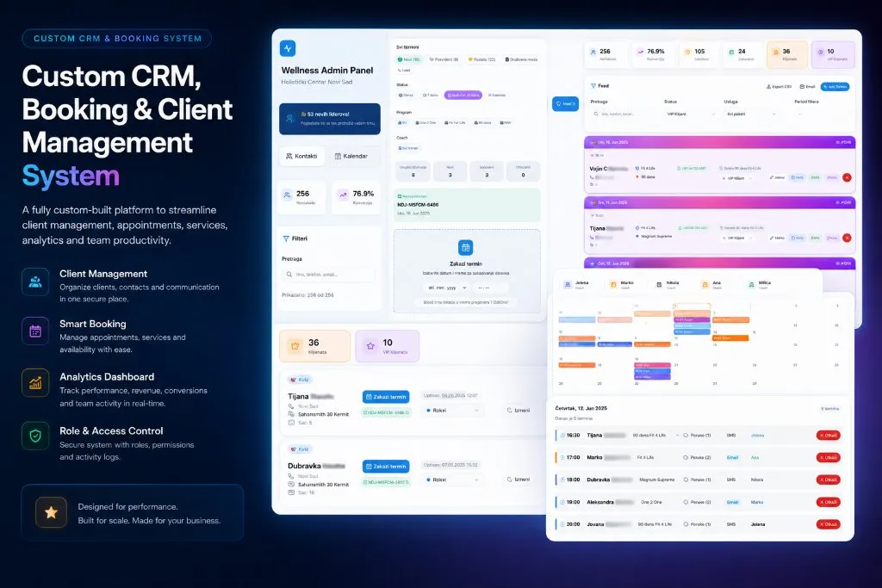882x588 pixels.
Task: Click the Feed funnel icon
Action: pyautogui.click(x=593, y=86)
